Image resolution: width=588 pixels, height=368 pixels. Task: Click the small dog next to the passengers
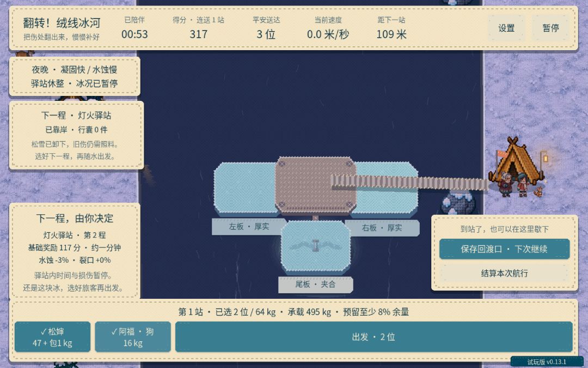coord(538,191)
